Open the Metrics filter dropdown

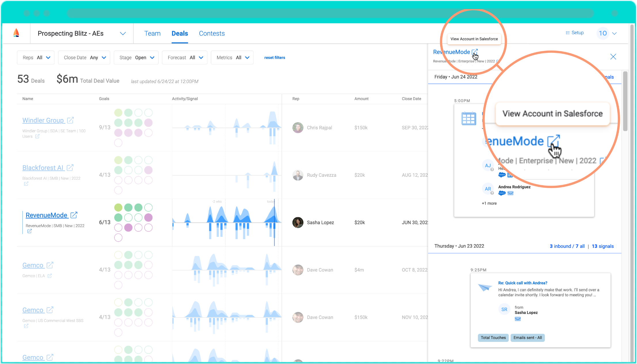232,58
